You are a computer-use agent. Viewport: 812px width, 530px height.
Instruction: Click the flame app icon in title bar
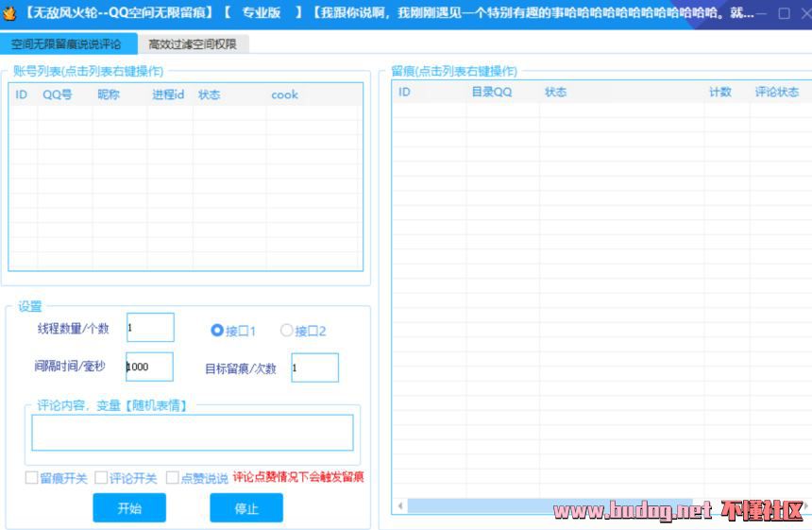[x=10, y=13]
